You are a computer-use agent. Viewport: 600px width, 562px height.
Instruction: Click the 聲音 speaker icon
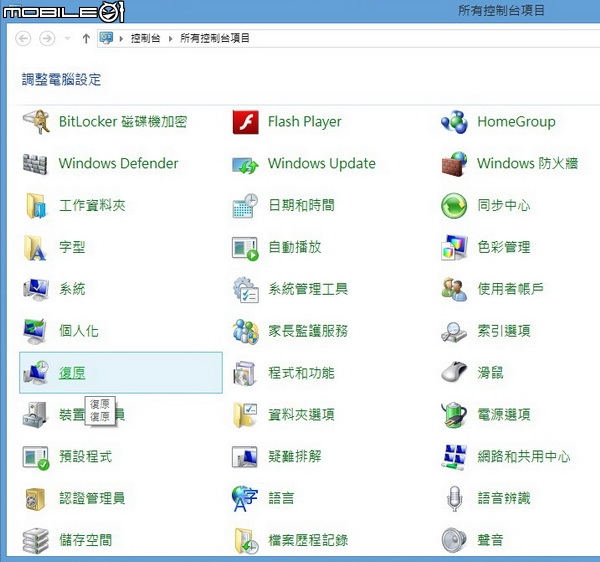(x=454, y=540)
